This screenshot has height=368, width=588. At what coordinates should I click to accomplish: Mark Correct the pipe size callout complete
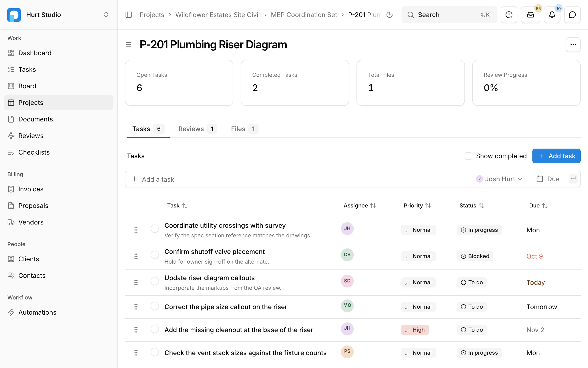pyautogui.click(x=155, y=306)
